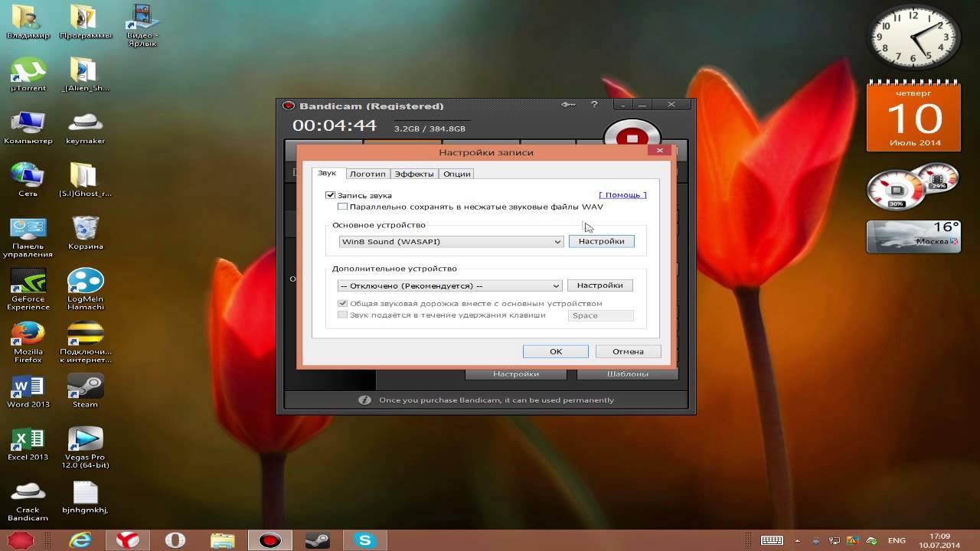Screen dimensions: 980x551
Task: Open Steam from the taskbar
Action: point(317,540)
